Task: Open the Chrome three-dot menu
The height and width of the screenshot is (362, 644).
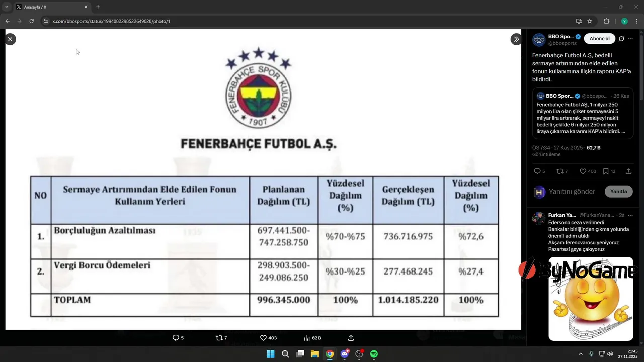Action: point(636,21)
